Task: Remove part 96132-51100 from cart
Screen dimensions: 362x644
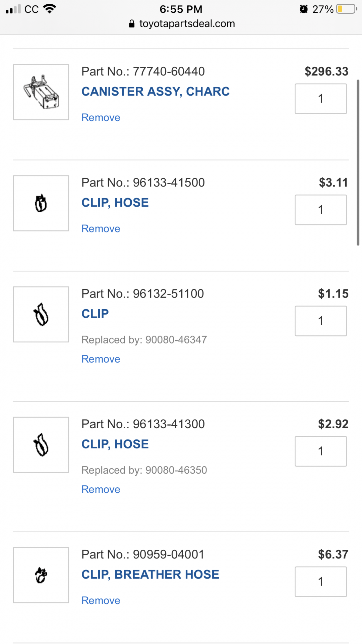Action: [101, 359]
